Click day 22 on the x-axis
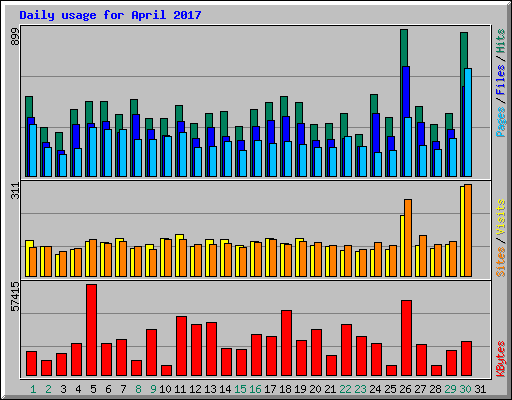 (345, 389)
